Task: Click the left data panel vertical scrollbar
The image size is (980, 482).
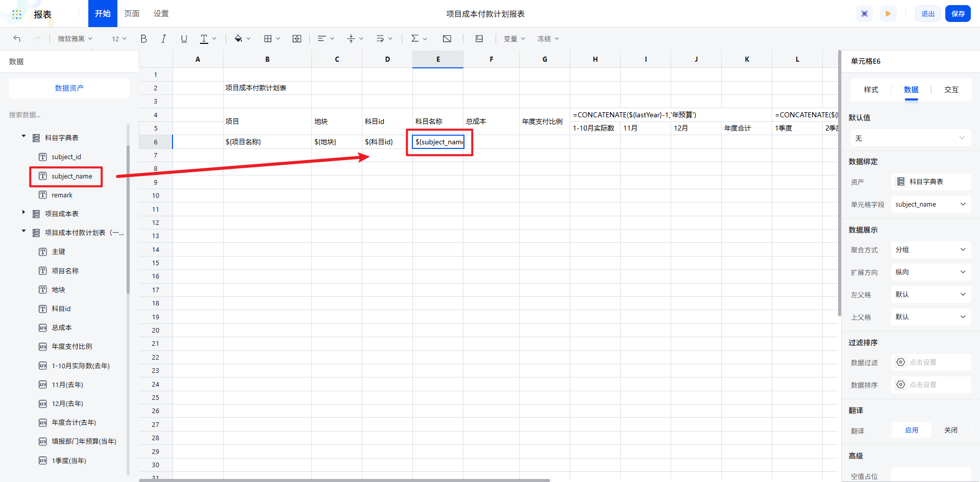Action: (x=128, y=219)
